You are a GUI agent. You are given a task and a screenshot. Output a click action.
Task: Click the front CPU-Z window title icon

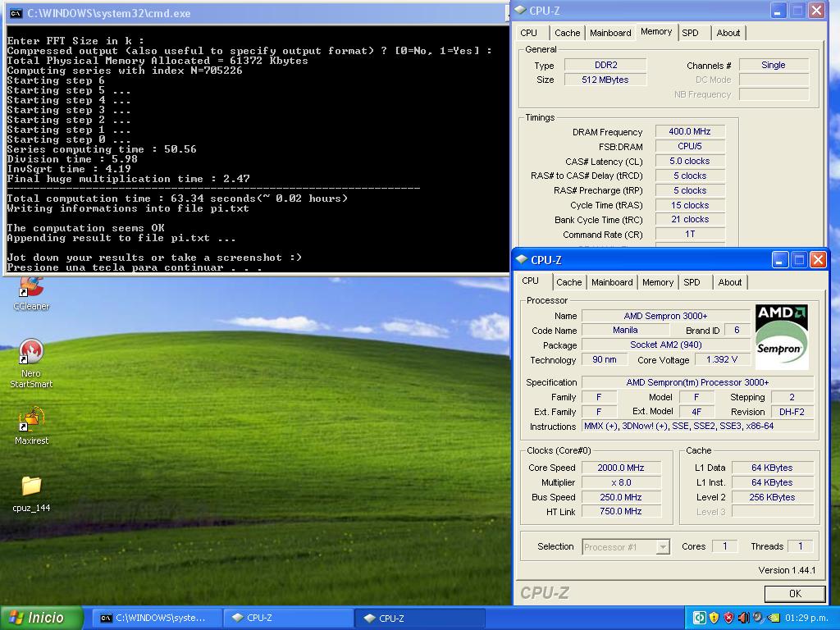tap(522, 259)
